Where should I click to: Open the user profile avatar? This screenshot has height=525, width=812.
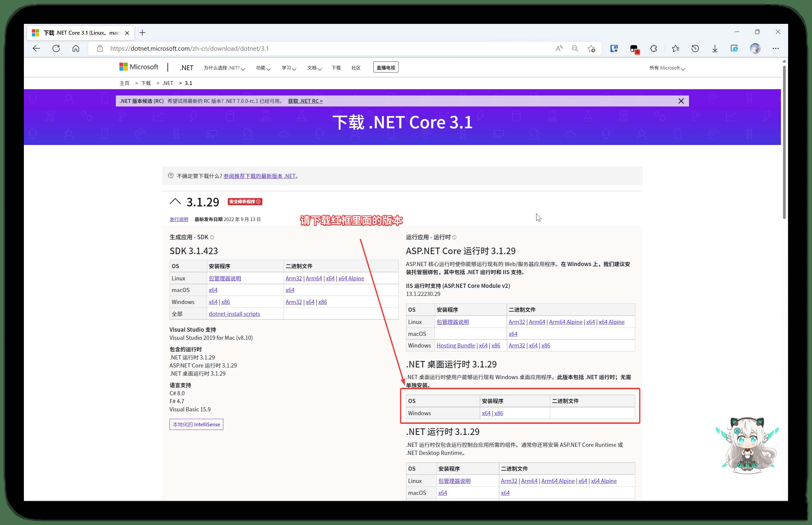pos(755,48)
